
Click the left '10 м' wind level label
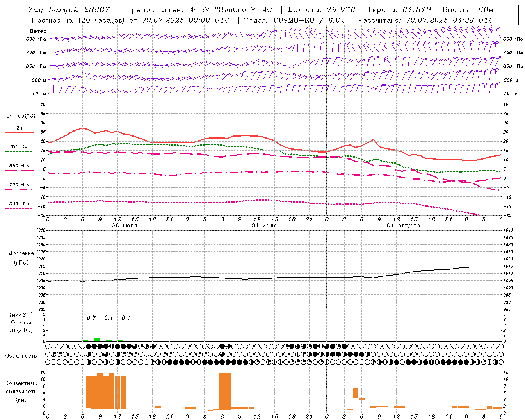tap(39, 94)
